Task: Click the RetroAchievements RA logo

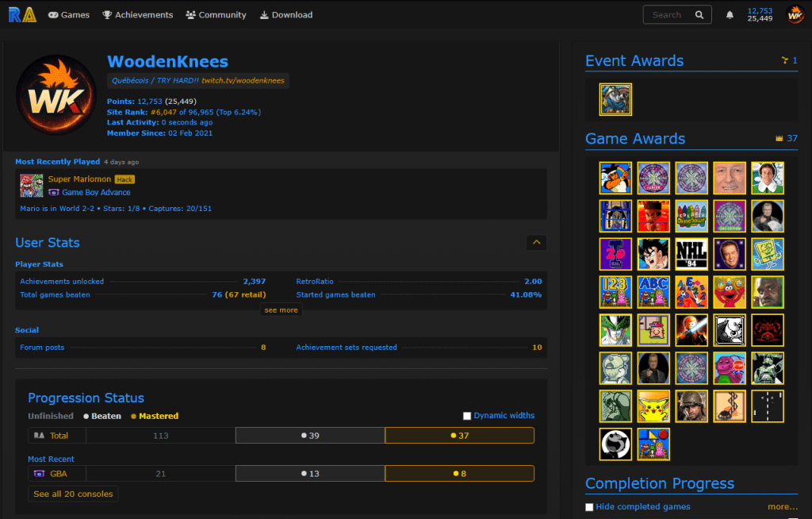Action: [x=22, y=14]
